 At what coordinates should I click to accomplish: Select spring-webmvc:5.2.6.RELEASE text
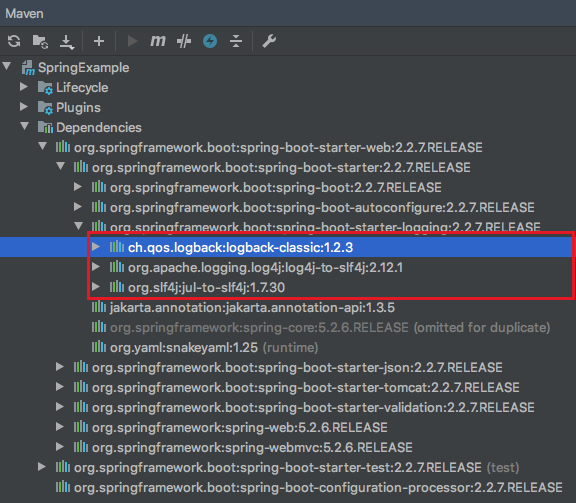pos(252,448)
